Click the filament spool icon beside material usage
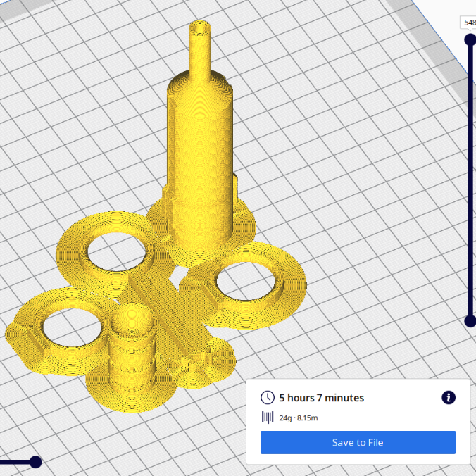Screen dimensions: 476x476 click(268, 418)
